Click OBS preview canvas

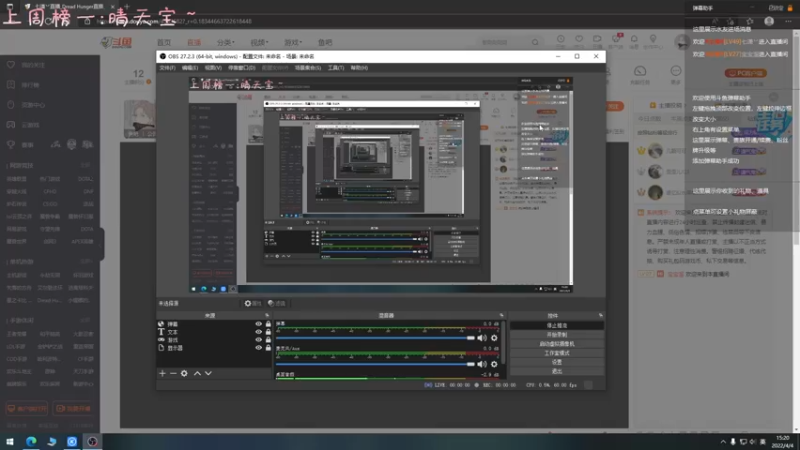[x=381, y=185]
